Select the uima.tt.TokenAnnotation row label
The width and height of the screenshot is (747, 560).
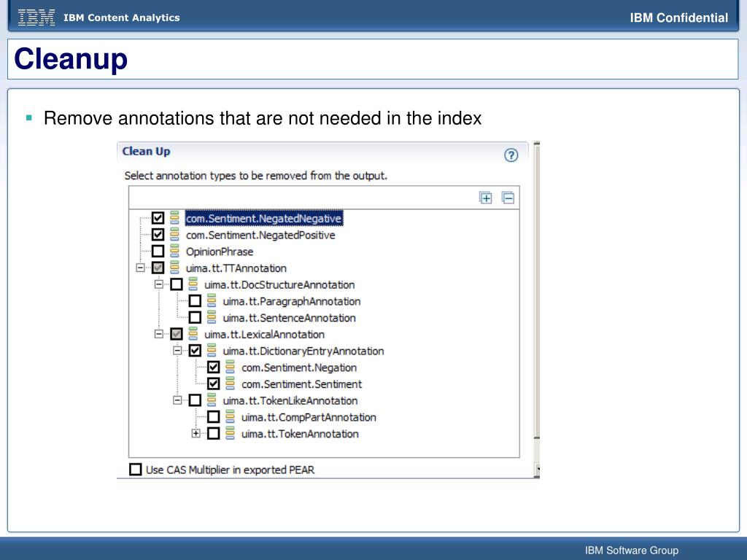point(300,434)
